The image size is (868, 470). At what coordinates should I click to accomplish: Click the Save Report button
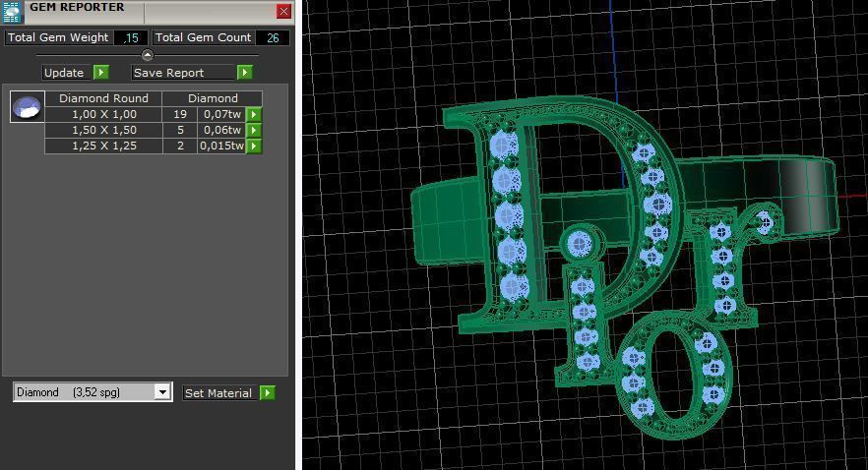pos(183,73)
